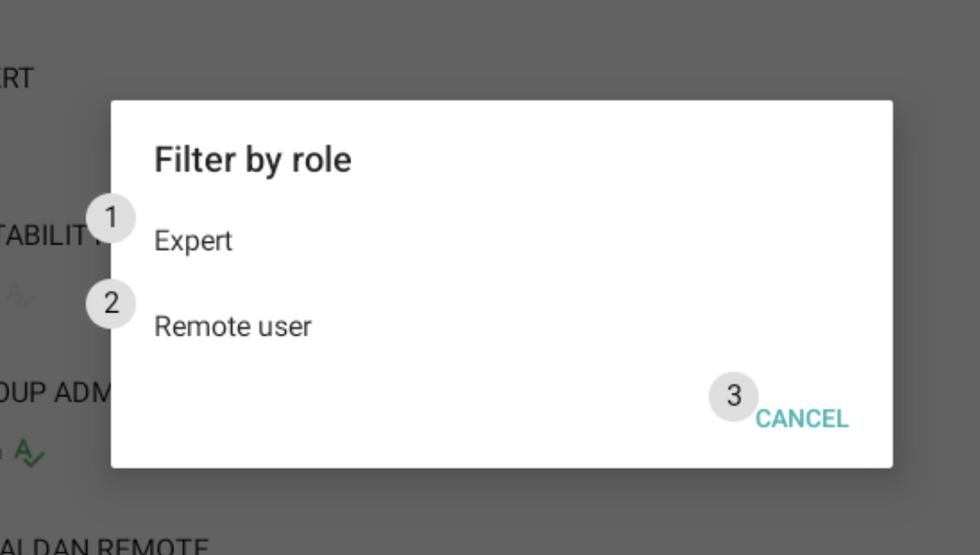
Task: Click the "AL DAN REMOTE" heading at the bottom
Action: tap(104, 546)
